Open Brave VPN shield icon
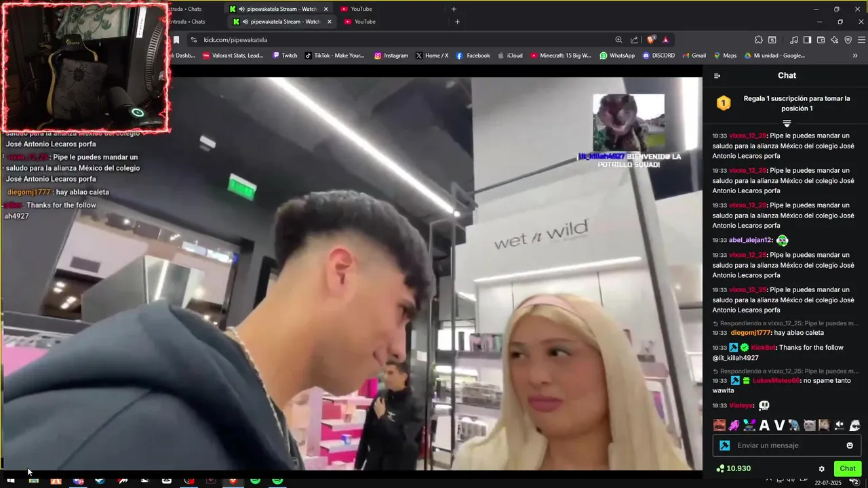Screen dimensions: 868x488 [848, 40]
